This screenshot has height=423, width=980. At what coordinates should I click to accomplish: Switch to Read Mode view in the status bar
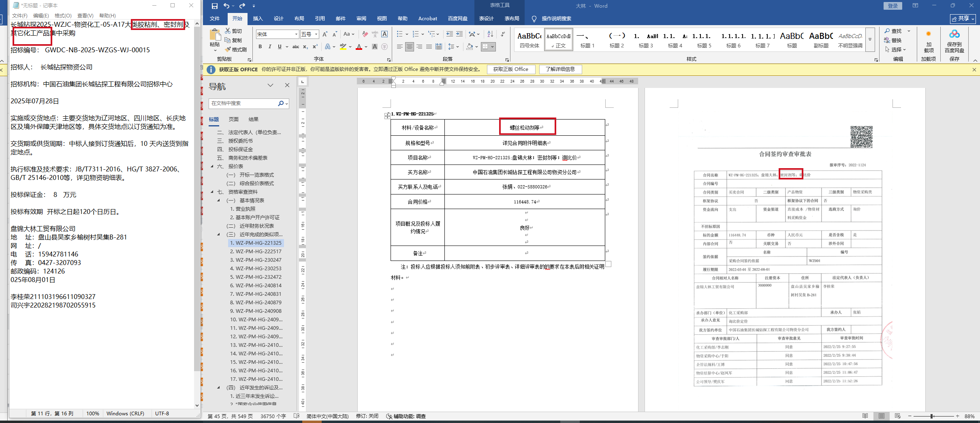[865, 416]
